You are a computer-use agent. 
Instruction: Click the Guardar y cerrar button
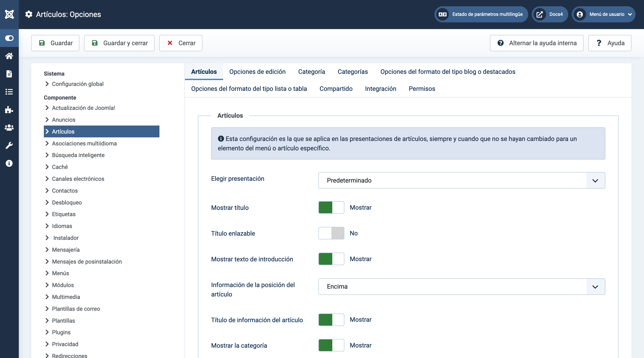tap(119, 43)
